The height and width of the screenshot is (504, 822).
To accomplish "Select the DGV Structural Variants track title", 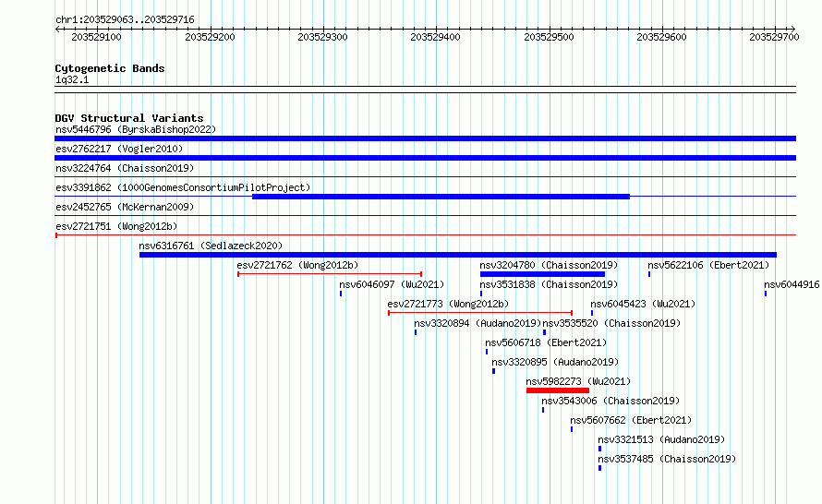I will click(x=129, y=118).
